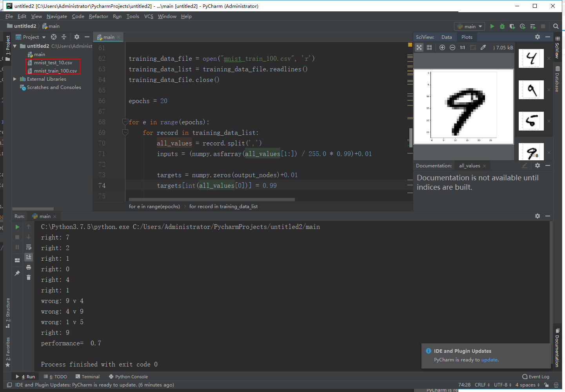Rerun main from Run panel
The image size is (565, 392).
17,227
